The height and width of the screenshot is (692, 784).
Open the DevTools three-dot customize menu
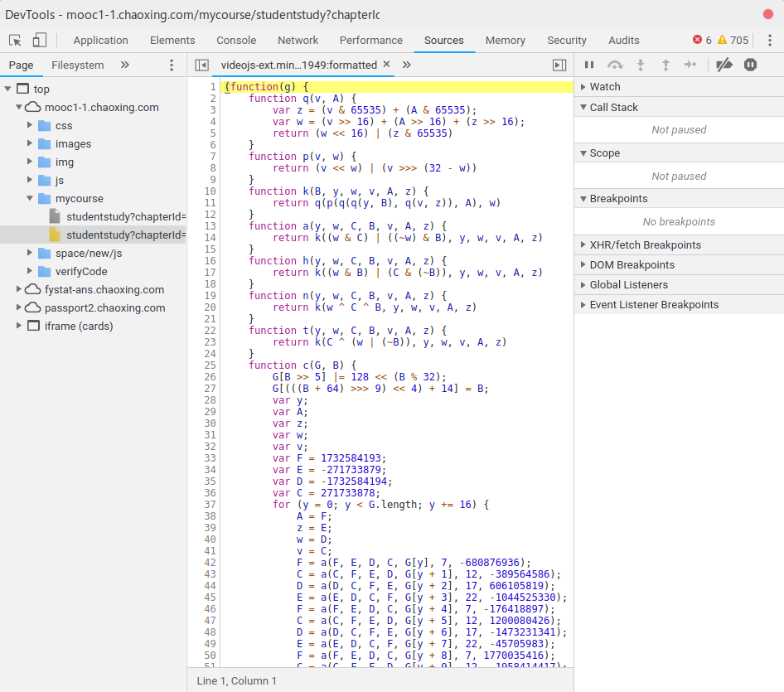point(770,40)
